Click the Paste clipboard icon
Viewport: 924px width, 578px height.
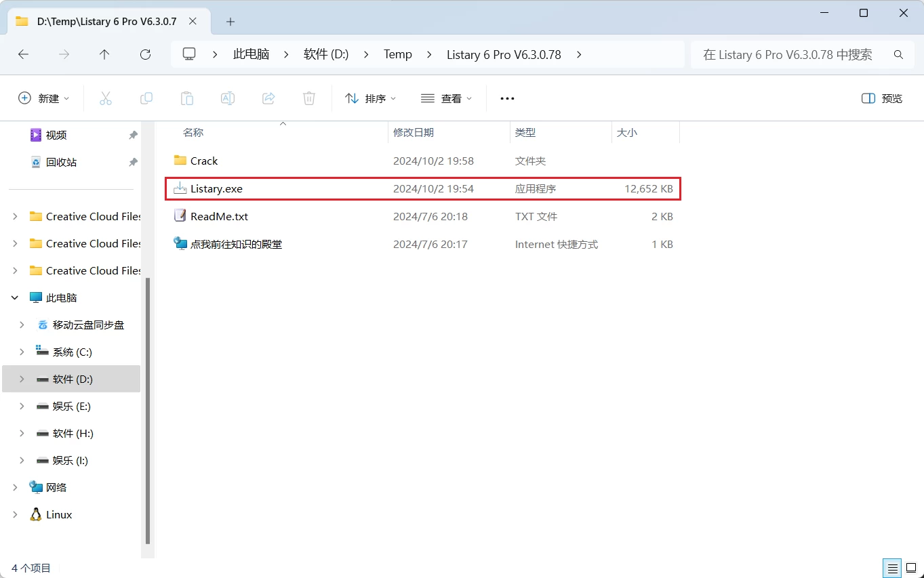point(187,98)
